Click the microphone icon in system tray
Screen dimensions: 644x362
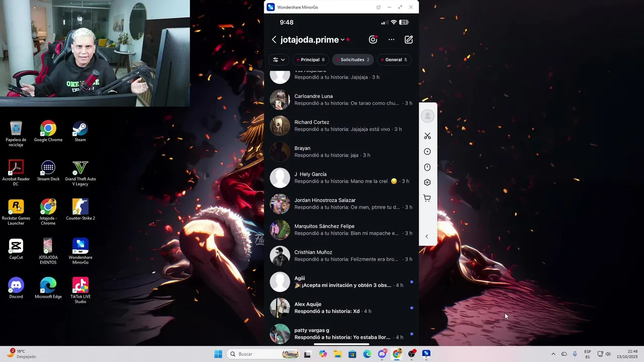coord(575,354)
